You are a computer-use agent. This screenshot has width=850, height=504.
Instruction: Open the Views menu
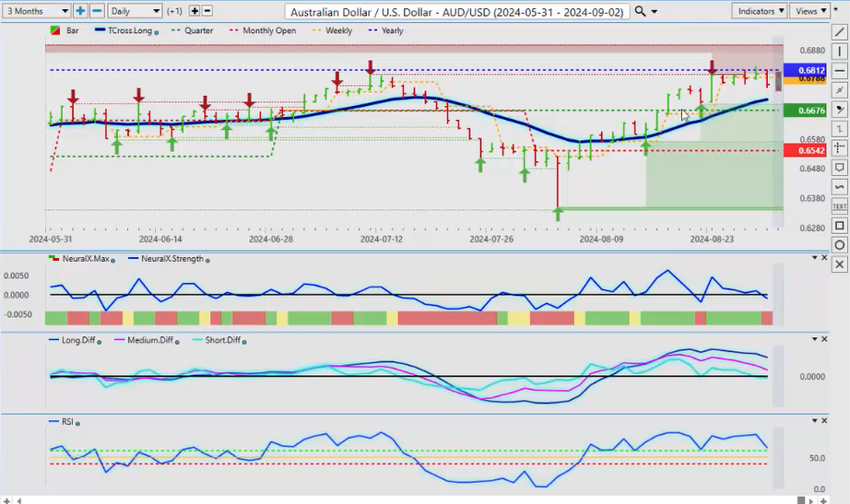[x=809, y=11]
